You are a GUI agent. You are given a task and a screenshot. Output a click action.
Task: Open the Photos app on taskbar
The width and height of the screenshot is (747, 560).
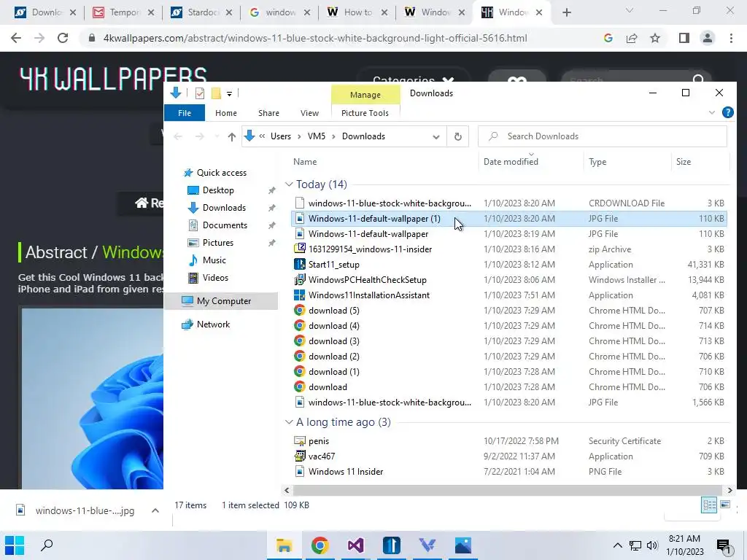(462, 545)
